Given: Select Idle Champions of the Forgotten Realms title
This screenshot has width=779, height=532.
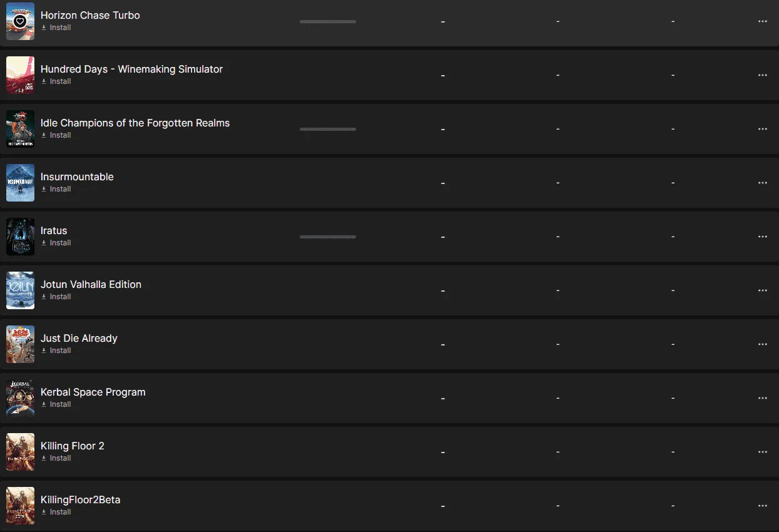Looking at the screenshot, I should 135,123.
